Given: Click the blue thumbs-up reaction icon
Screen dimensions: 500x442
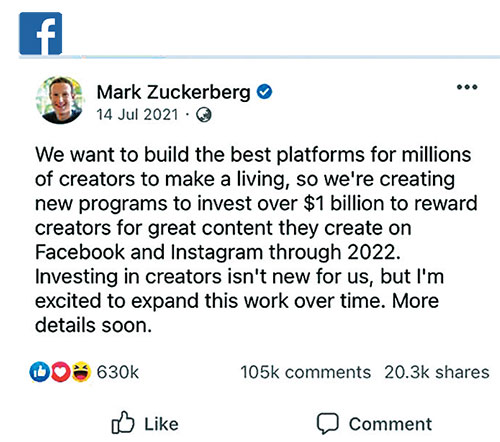Looking at the screenshot, I should (x=39, y=372).
